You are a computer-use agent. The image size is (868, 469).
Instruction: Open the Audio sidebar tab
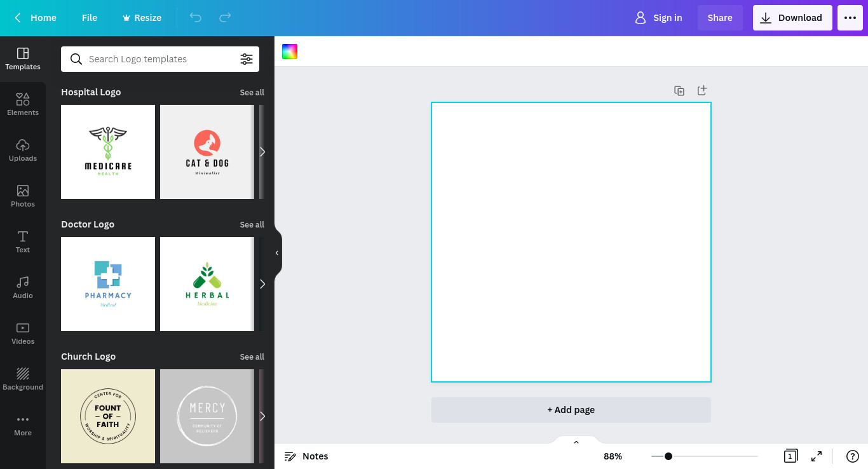(23, 288)
